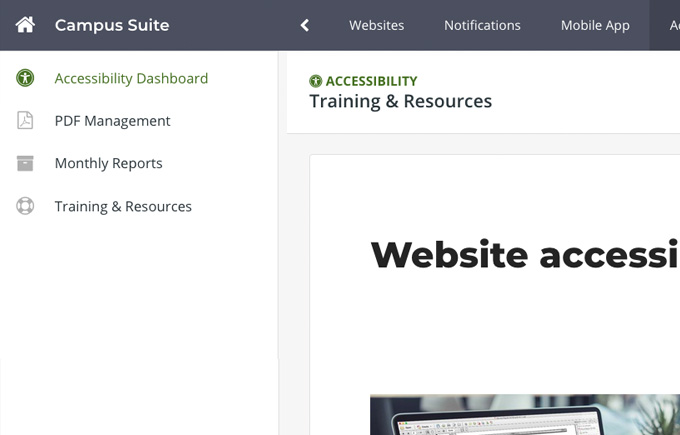Click accessibility icon in page header
The height and width of the screenshot is (435, 680).
click(316, 81)
